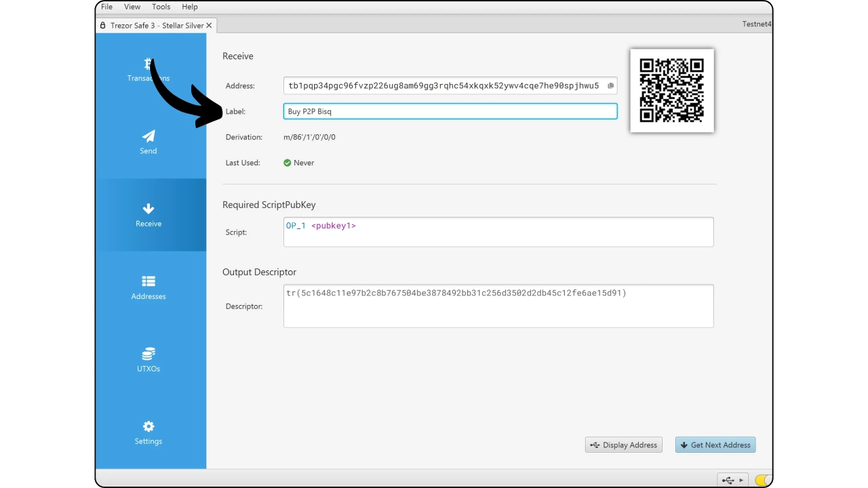Click Get Next Address button
Viewport: 868px width, 488px height.
[x=715, y=445]
